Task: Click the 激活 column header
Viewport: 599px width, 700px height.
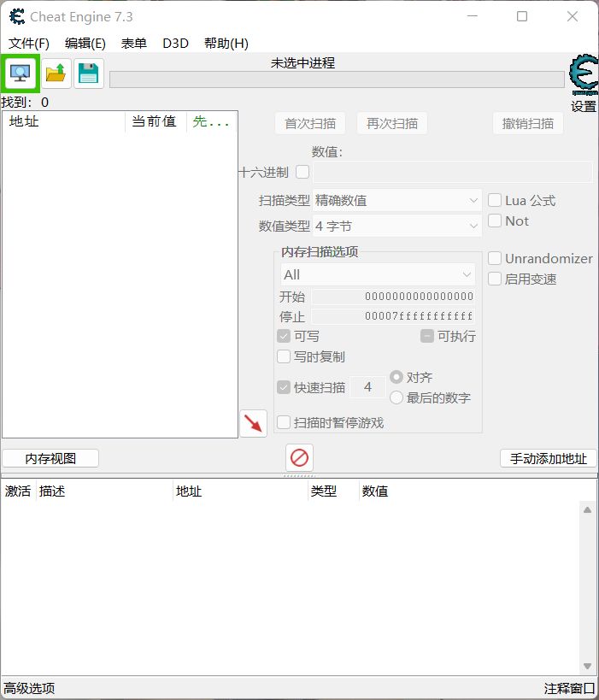Action: click(18, 491)
